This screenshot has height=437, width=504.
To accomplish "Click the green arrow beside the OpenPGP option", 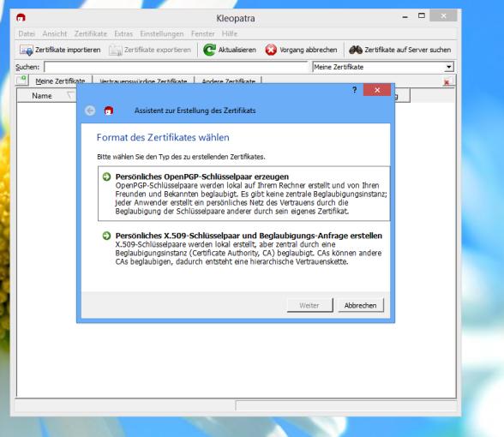I will 106,177.
